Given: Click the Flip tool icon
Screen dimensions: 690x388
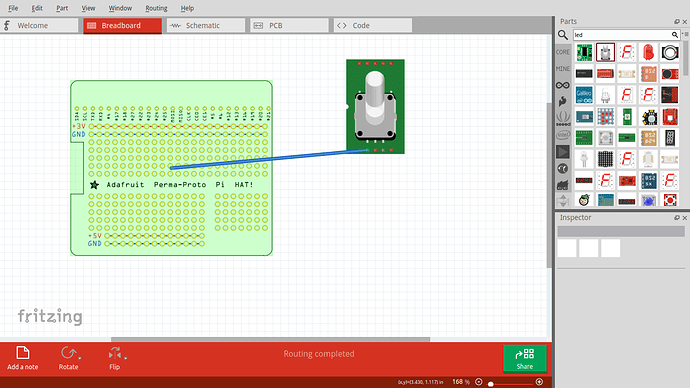Looking at the screenshot, I should 114,353.
